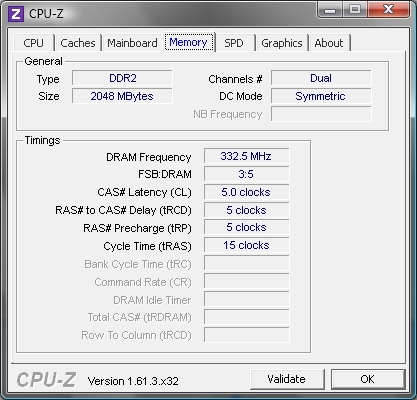
Task: Click the FSB:DRAM label
Action: [x=165, y=174]
